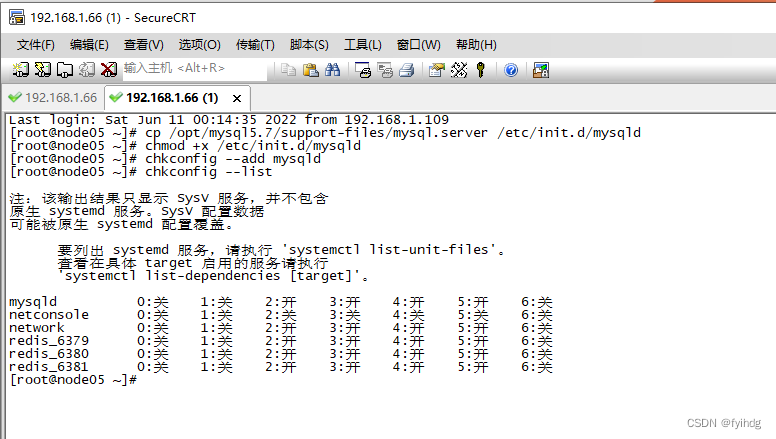Close the 192.168.1.66 (1) tab

coord(237,98)
